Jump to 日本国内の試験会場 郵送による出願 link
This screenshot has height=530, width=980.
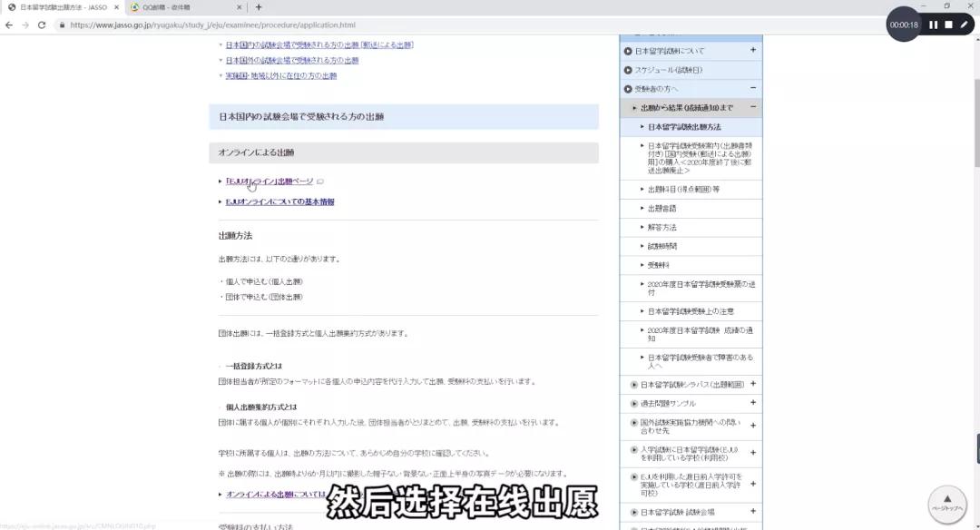click(x=319, y=45)
